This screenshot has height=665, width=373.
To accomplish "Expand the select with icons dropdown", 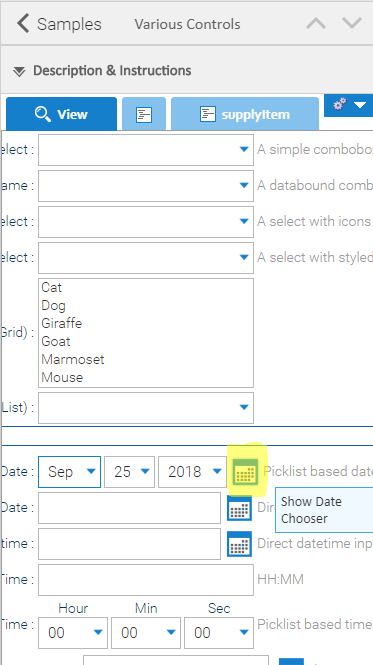I will (146, 222).
